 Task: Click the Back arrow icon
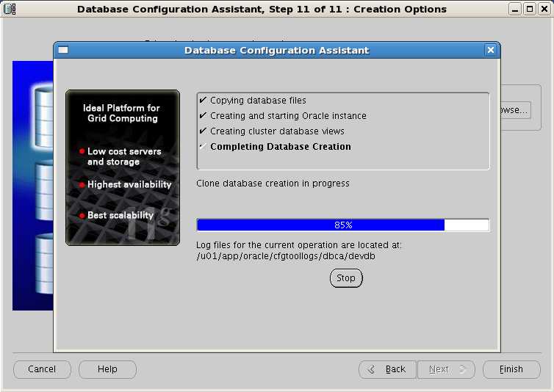(370, 369)
